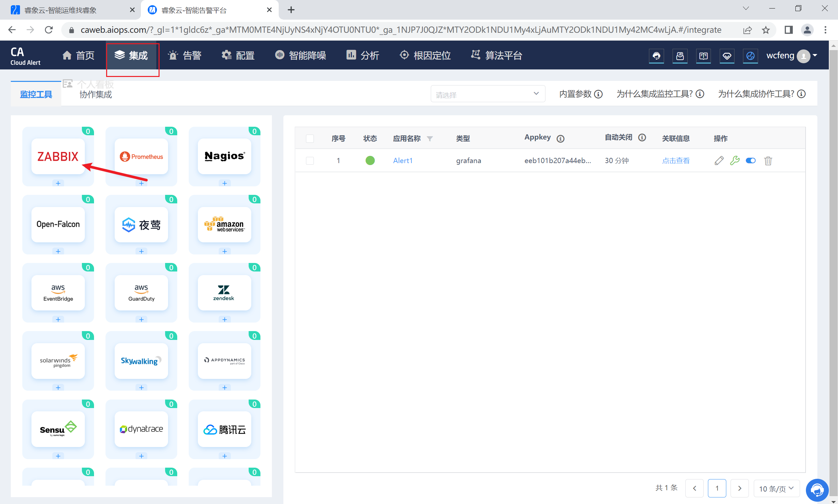This screenshot has width=838, height=504.
Task: Add a Nagios integration with plus button
Action: pyautogui.click(x=224, y=183)
